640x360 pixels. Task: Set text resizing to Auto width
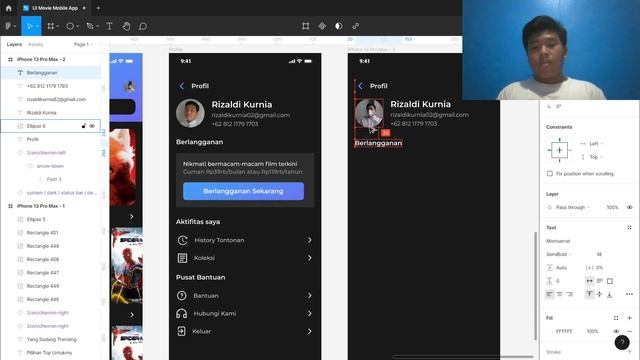point(589,281)
